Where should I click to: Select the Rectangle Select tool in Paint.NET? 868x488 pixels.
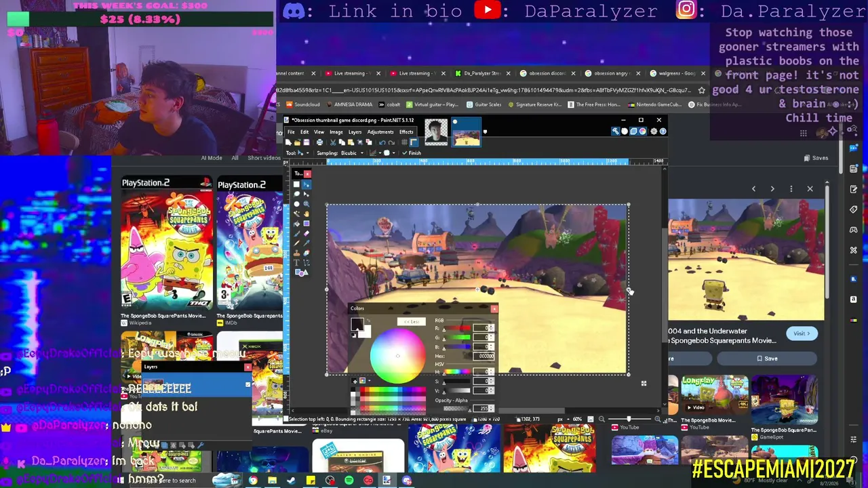tap(297, 184)
